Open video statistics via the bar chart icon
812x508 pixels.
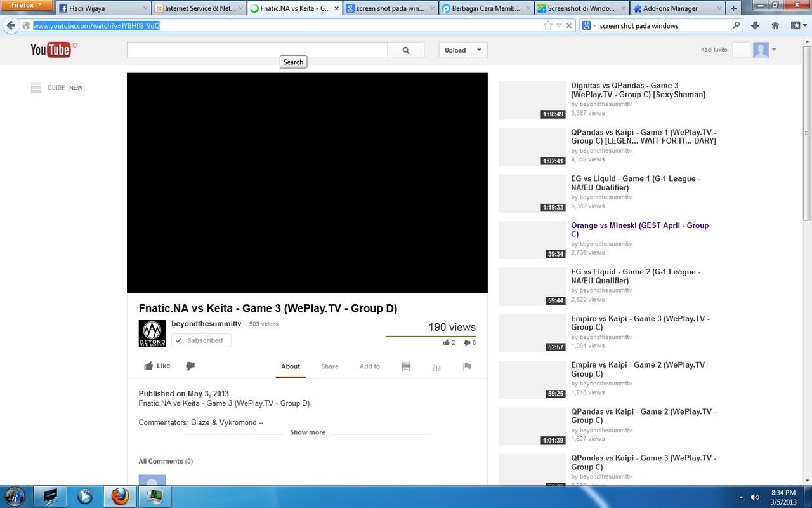point(436,366)
